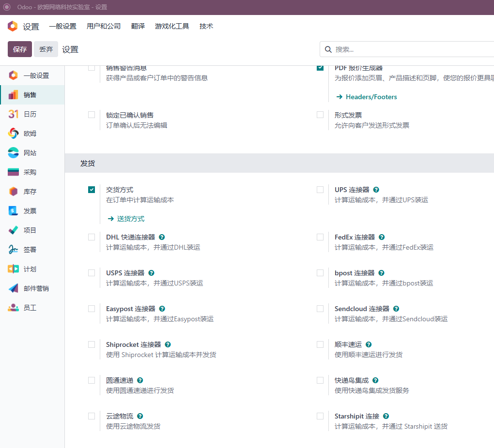Click help icon next to bpost 连接器
Screen dimensions: 494x448
[x=382, y=273]
